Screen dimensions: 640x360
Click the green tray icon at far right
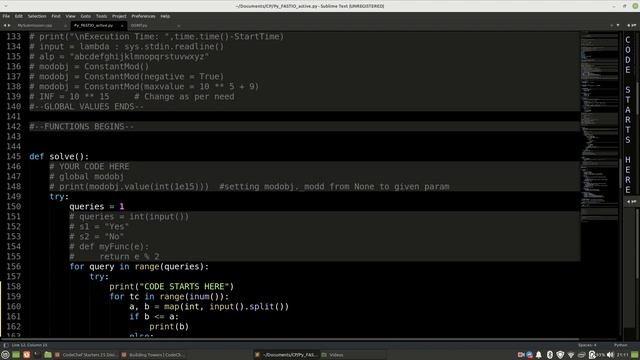[634, 355]
